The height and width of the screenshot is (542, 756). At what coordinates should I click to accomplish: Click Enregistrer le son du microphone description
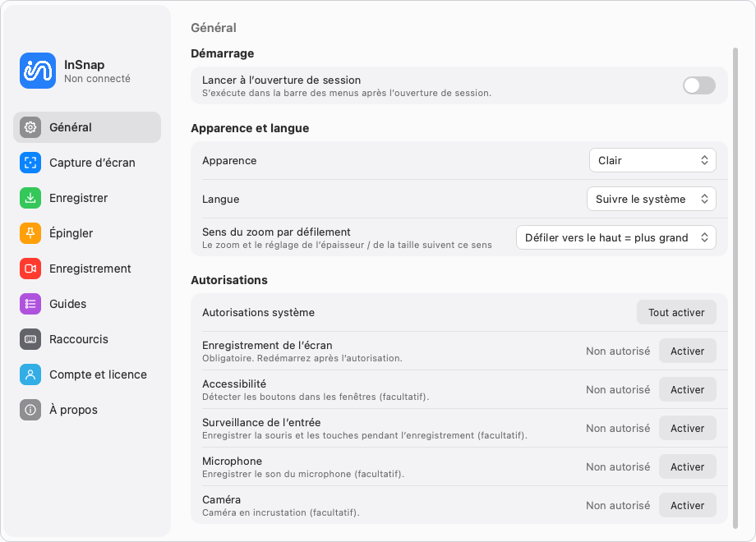pyautogui.click(x=302, y=474)
